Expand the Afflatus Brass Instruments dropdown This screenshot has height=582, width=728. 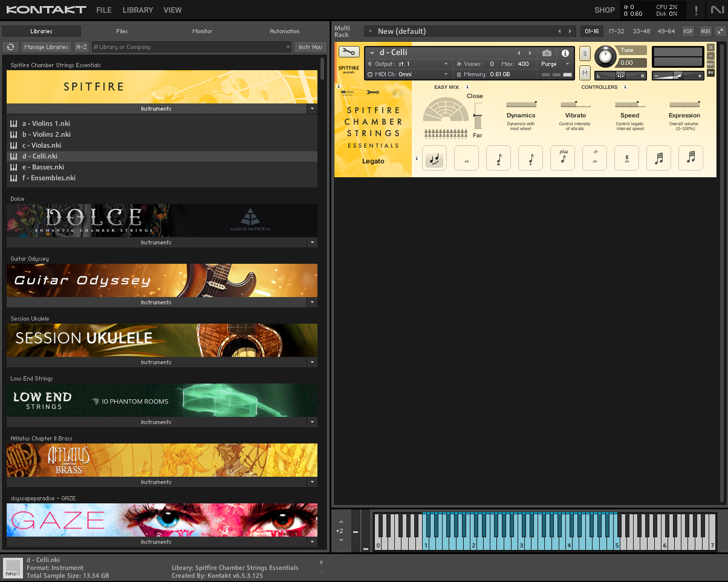(312, 482)
